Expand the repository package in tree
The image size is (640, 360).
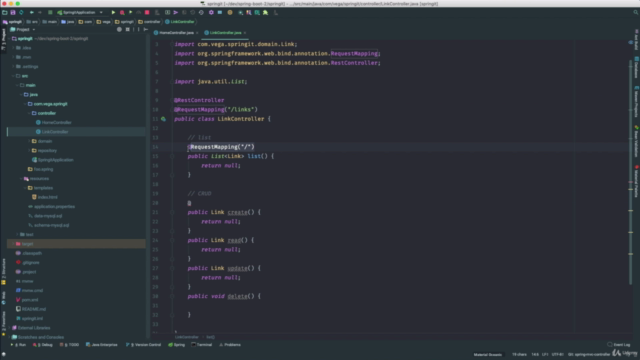point(29,151)
